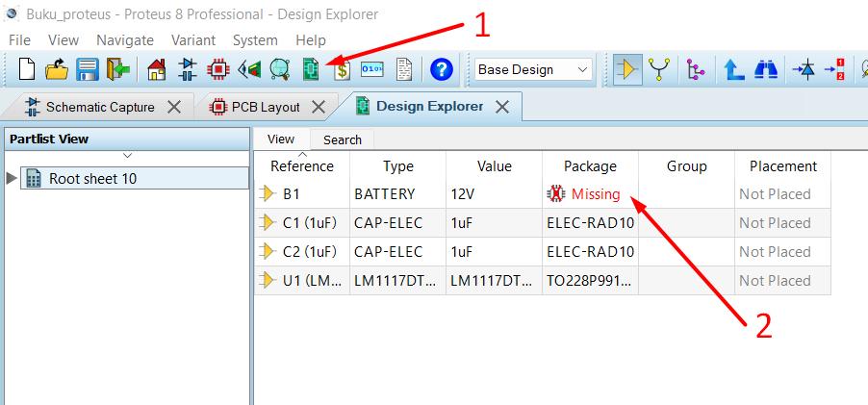This screenshot has height=405, width=868.
Task: Sort by the Reference column header
Action: click(302, 166)
